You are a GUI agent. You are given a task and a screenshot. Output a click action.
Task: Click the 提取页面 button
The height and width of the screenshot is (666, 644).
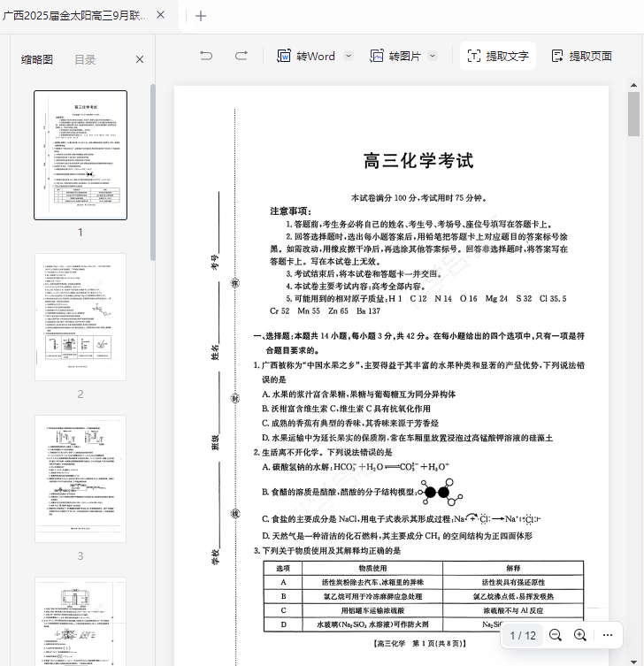pos(582,56)
